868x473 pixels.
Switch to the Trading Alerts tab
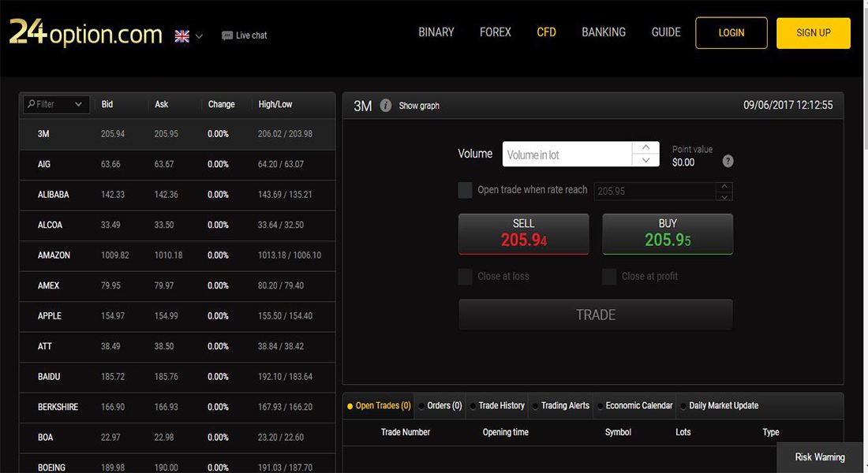click(561, 405)
